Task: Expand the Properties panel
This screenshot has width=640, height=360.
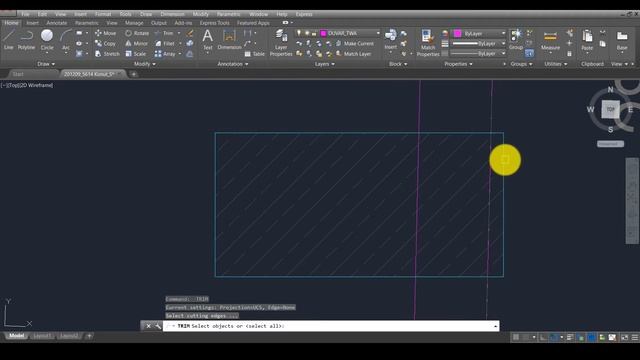Action: pos(458,64)
